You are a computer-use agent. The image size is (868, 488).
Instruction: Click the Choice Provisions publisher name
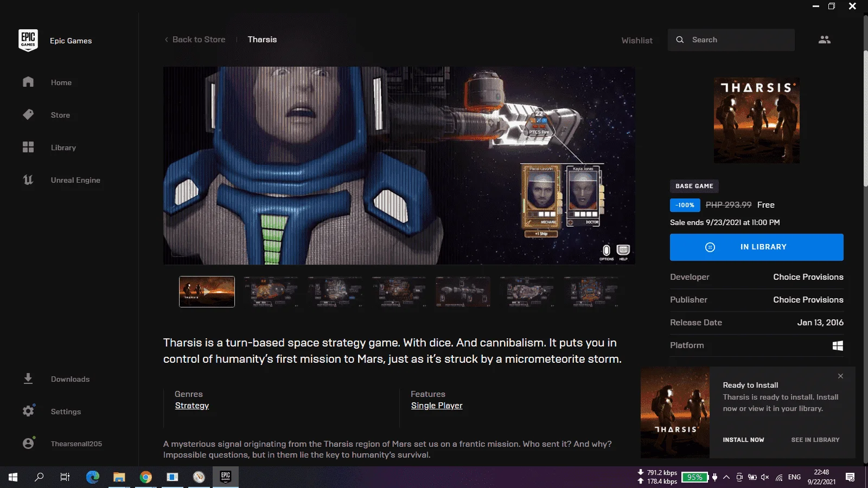coord(808,300)
